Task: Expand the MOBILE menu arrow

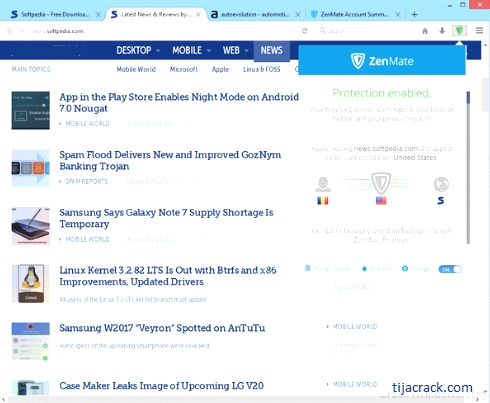Action: pyautogui.click(x=209, y=51)
